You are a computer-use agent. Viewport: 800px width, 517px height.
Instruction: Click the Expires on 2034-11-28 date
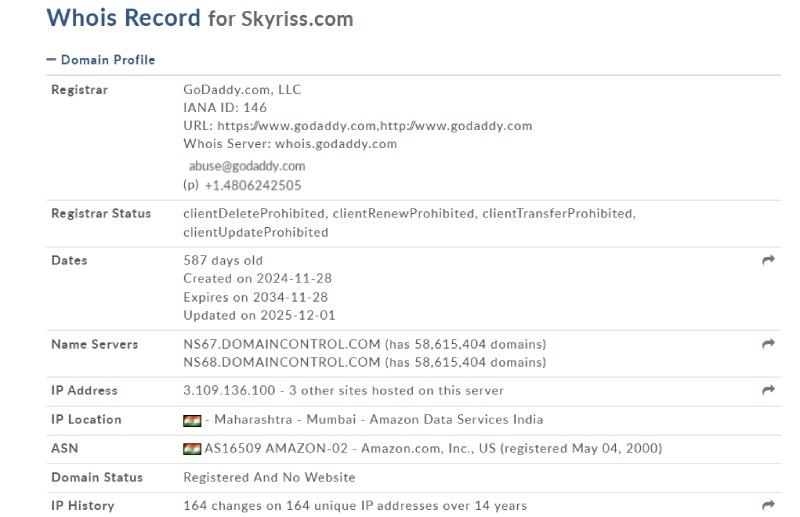tap(255, 298)
